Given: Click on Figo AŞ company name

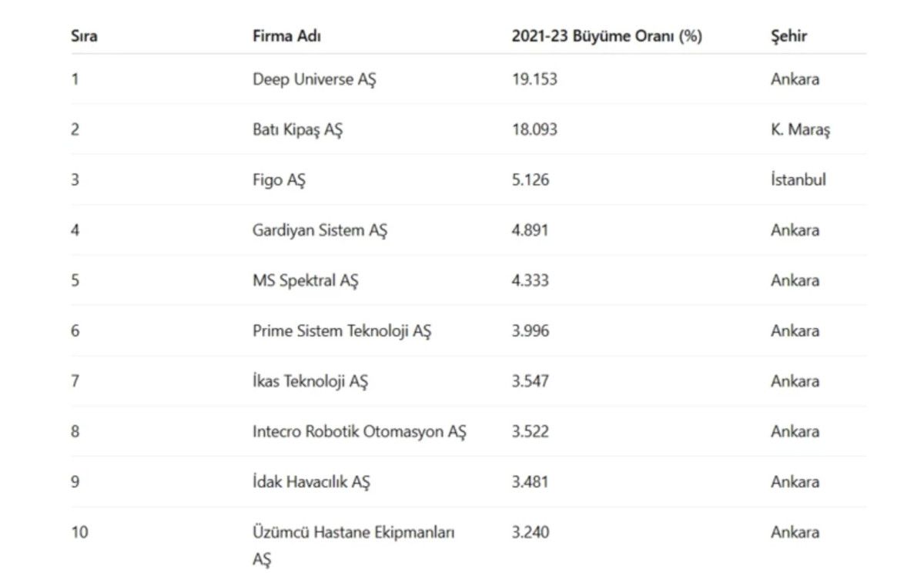Looking at the screenshot, I should click(x=279, y=180).
